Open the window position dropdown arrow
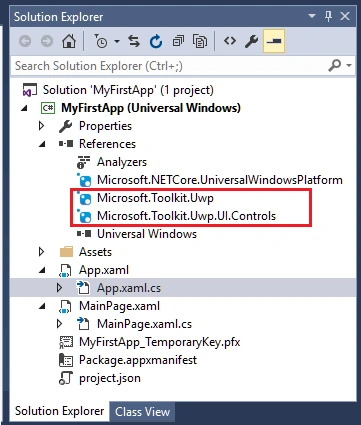The height and width of the screenshot is (425, 361). click(312, 16)
